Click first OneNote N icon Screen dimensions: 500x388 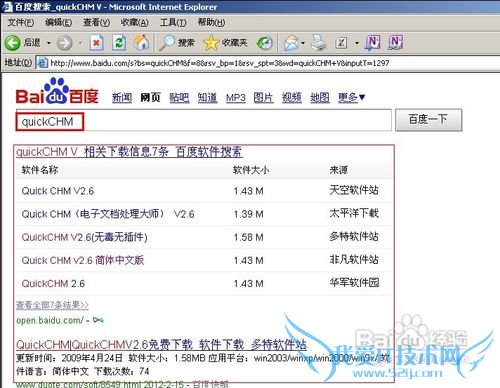pos(372,43)
